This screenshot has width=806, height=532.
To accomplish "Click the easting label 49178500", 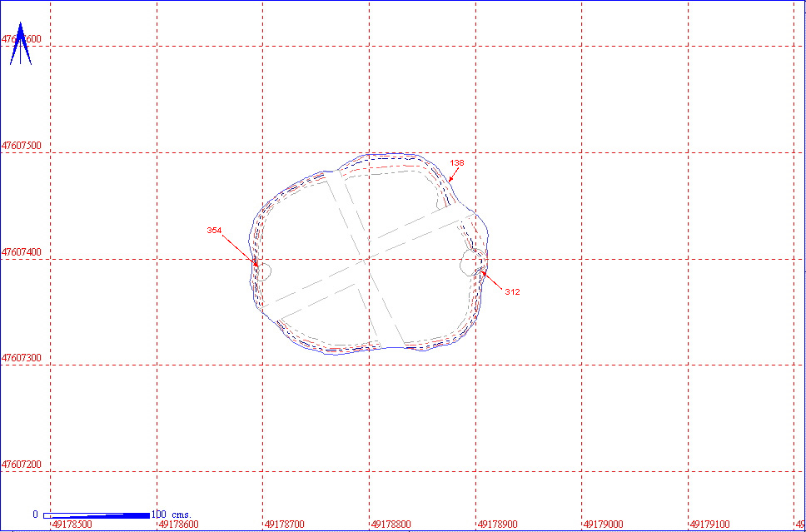I will (73, 525).
